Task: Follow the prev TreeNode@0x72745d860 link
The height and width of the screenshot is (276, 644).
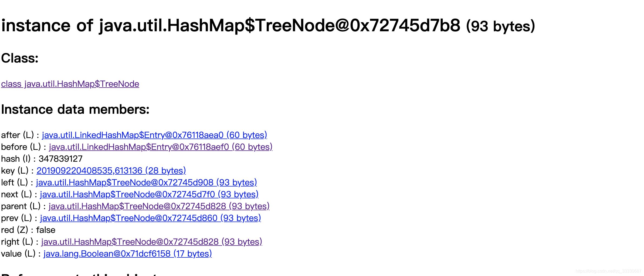Action: click(x=150, y=218)
